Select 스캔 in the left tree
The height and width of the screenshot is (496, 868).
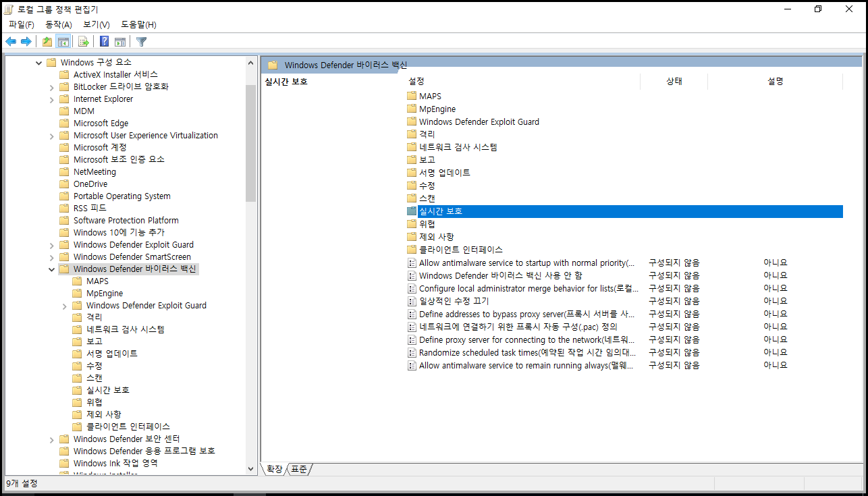[x=94, y=378]
